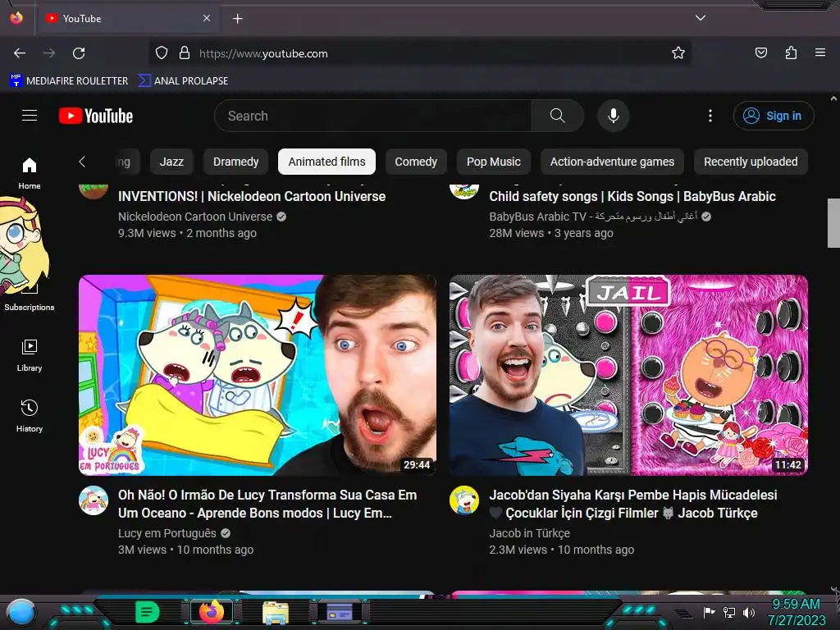Open 'Jacob'dan Siyaha Karşı Pembe' video title
This screenshot has width=840, height=630.
632,504
